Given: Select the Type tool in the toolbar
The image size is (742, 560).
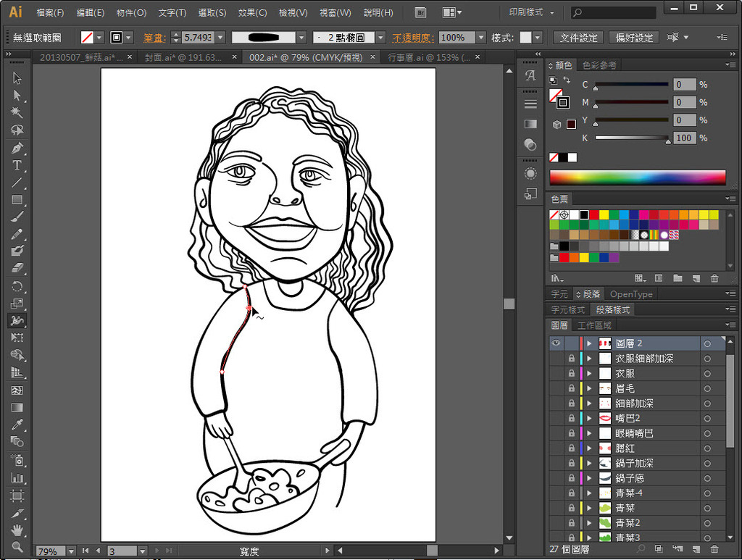Looking at the screenshot, I should coord(17,165).
